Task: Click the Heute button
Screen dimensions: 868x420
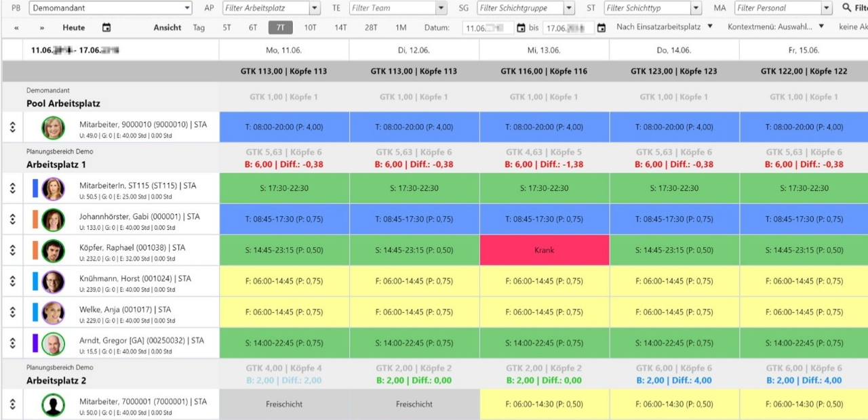Action: [x=74, y=28]
